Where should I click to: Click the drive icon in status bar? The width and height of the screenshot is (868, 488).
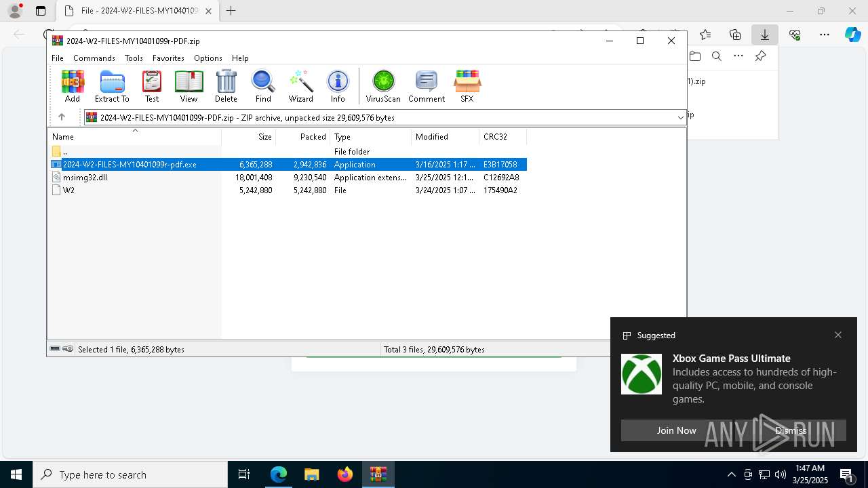[55, 349]
